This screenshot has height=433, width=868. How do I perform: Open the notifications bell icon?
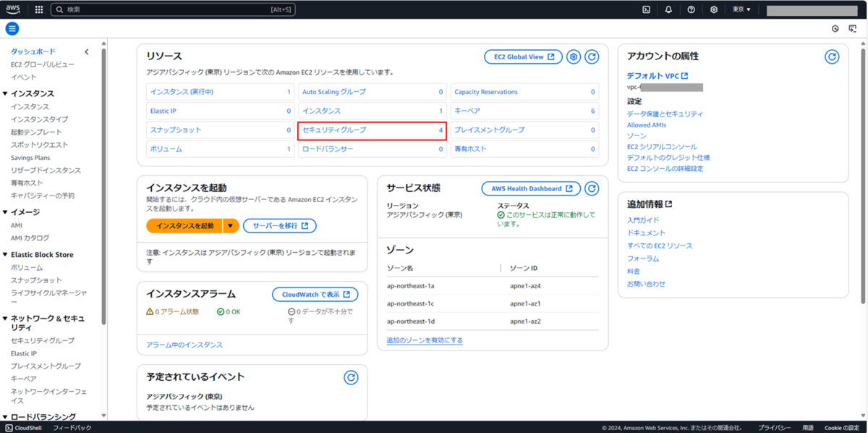[x=668, y=9]
